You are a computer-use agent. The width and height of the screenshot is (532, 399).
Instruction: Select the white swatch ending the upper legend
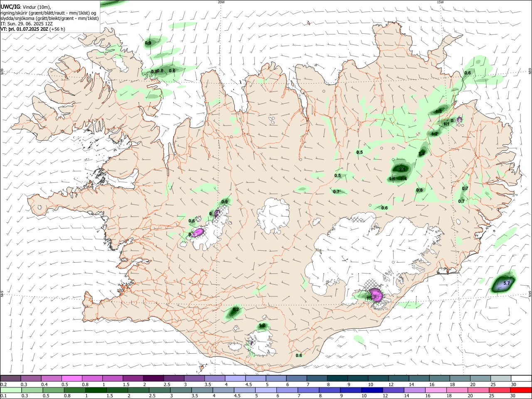pyautogui.click(x=521, y=378)
